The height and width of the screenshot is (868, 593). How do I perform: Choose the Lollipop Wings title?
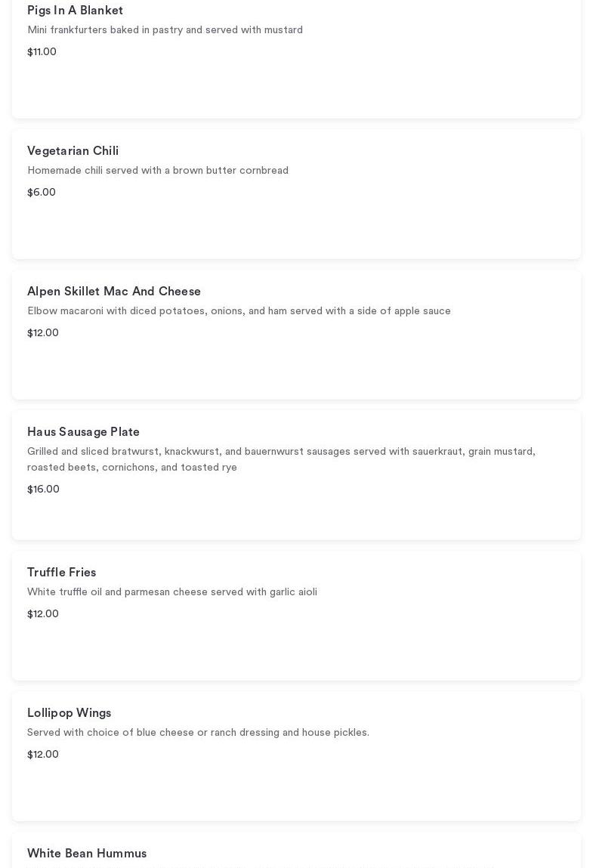pos(69,713)
